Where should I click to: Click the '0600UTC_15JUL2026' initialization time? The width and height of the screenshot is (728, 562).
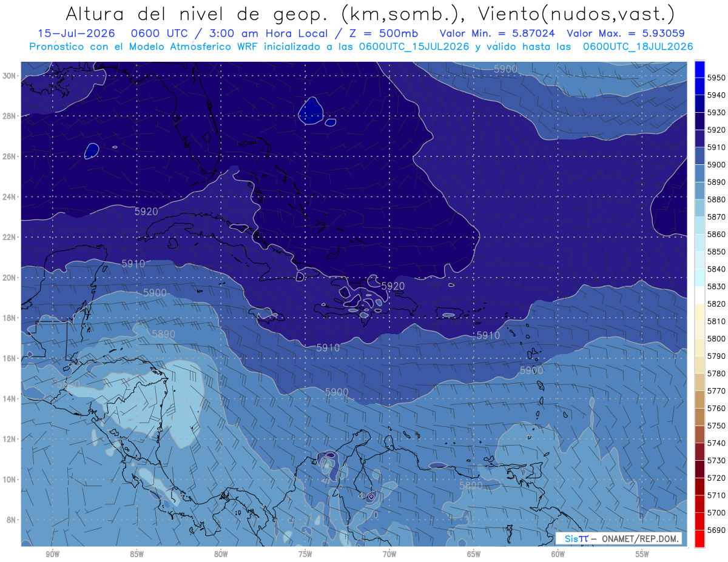coord(414,46)
